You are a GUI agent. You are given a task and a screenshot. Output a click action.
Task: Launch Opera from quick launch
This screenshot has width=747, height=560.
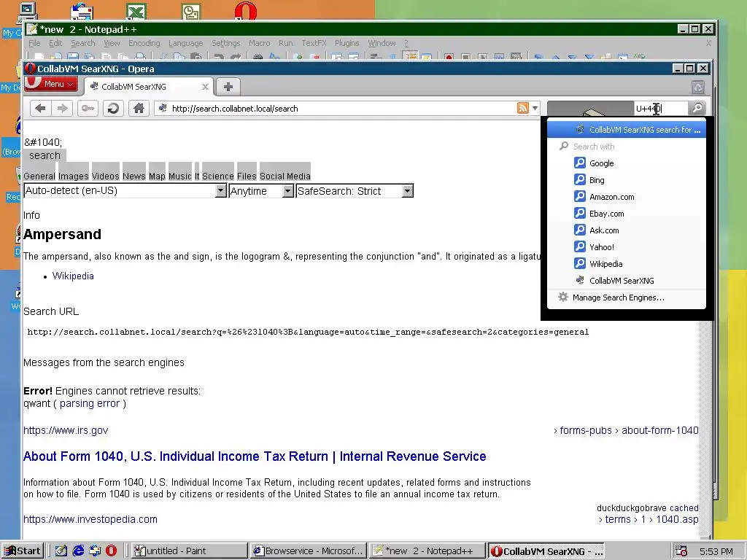(x=111, y=551)
